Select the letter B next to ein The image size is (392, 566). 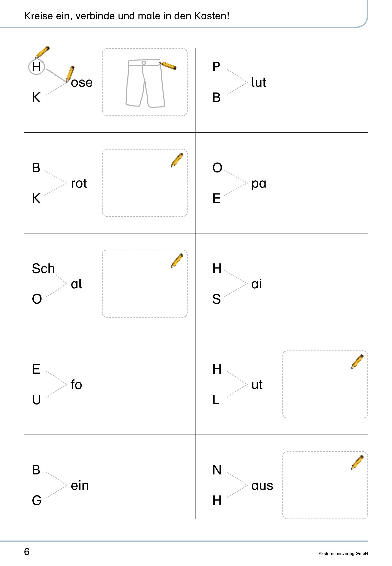tap(36, 470)
